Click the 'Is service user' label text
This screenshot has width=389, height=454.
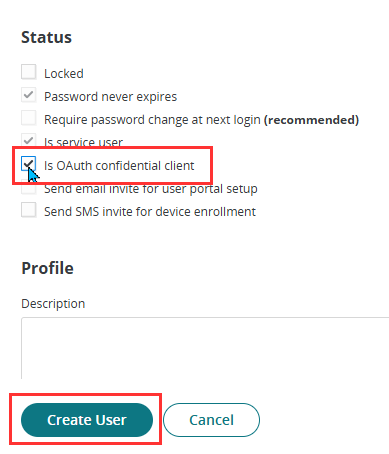[83, 142]
